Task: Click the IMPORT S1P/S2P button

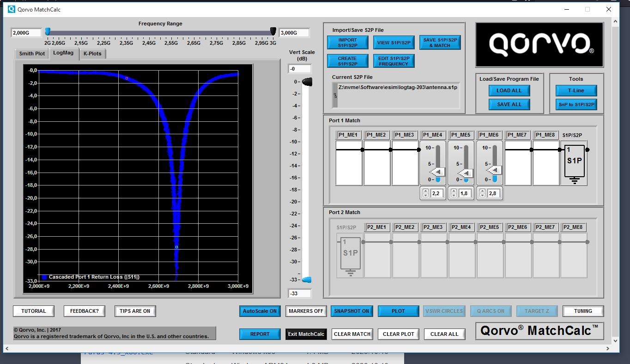Action: [x=347, y=42]
